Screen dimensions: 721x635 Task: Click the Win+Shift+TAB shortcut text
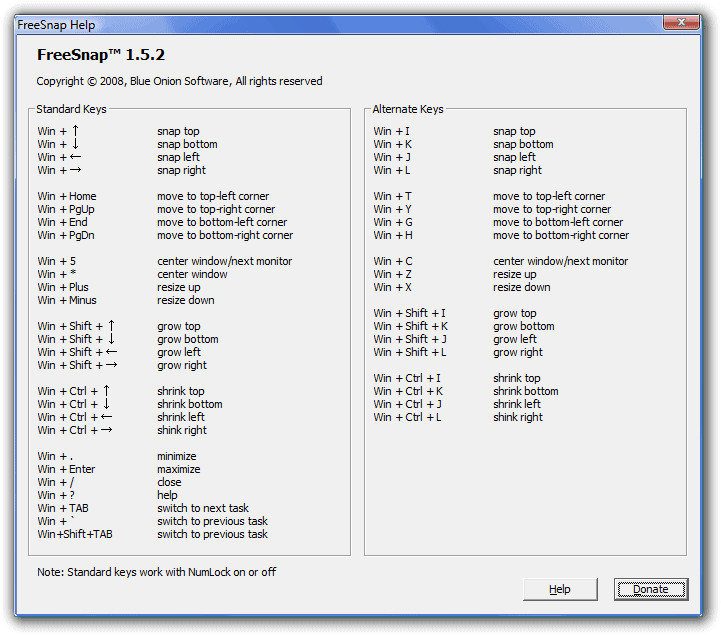(x=75, y=534)
